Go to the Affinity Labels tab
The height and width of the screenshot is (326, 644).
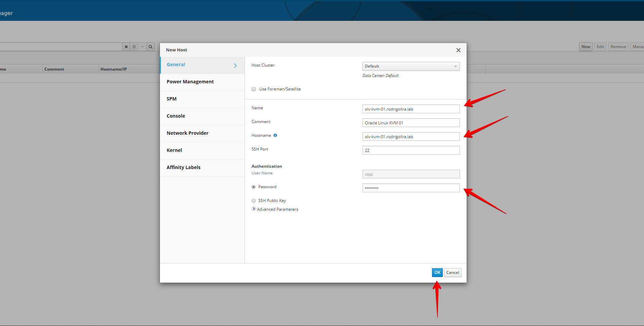183,167
